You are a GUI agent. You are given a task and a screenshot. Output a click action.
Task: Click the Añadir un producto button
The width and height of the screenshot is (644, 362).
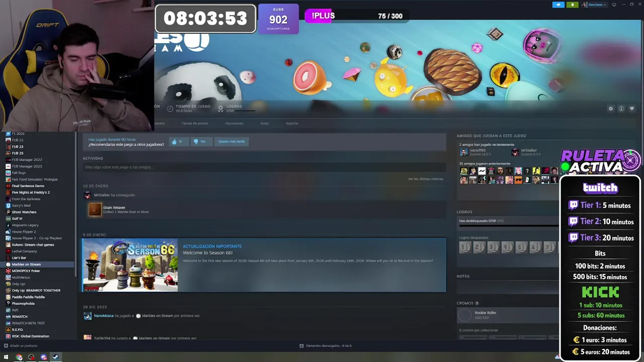coord(21,346)
